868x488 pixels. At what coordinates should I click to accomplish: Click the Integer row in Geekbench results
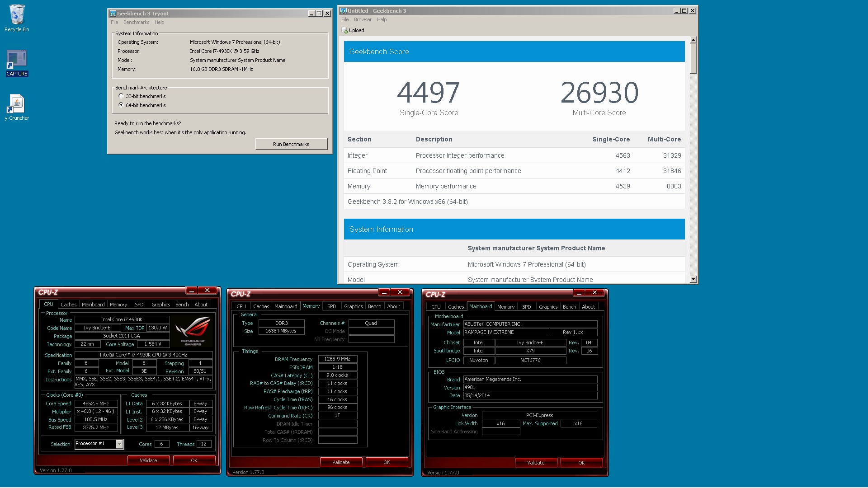click(514, 155)
